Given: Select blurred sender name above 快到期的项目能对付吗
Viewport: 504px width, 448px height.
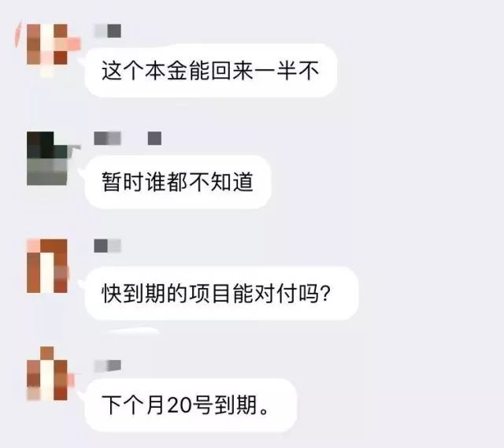Looking at the screenshot, I should [107, 246].
